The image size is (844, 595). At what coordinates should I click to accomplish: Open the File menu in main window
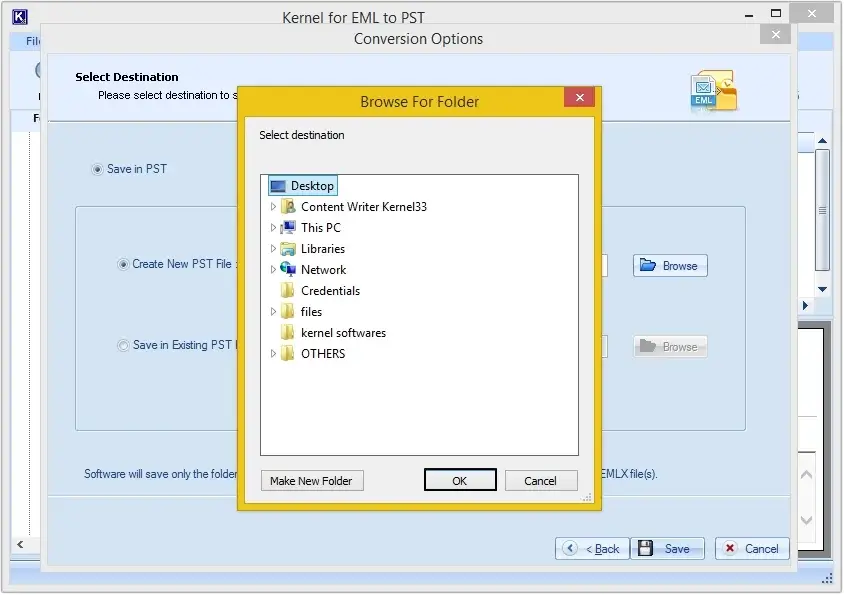(x=32, y=41)
